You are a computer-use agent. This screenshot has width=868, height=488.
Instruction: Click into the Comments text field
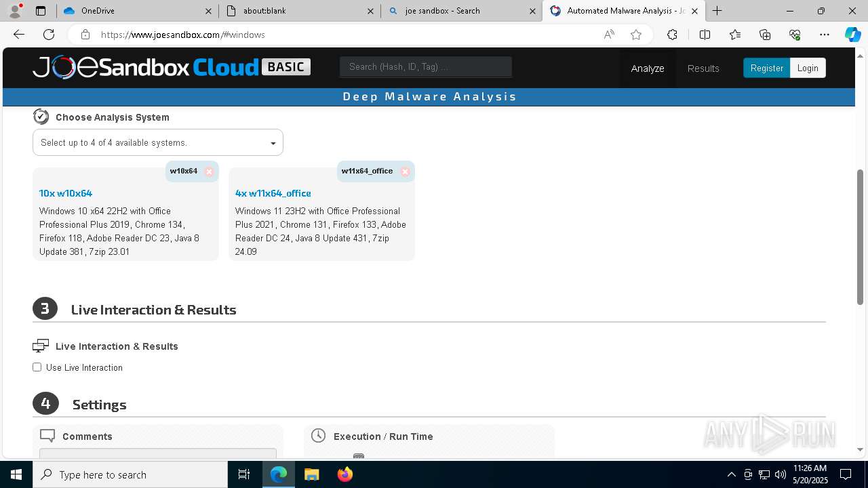pyautogui.click(x=158, y=453)
